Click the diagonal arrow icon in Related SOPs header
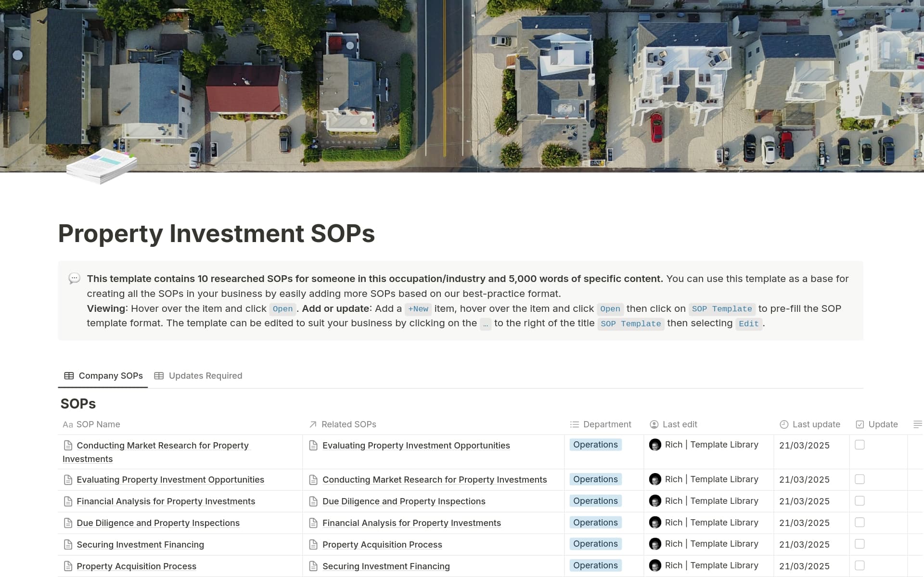 click(x=312, y=424)
